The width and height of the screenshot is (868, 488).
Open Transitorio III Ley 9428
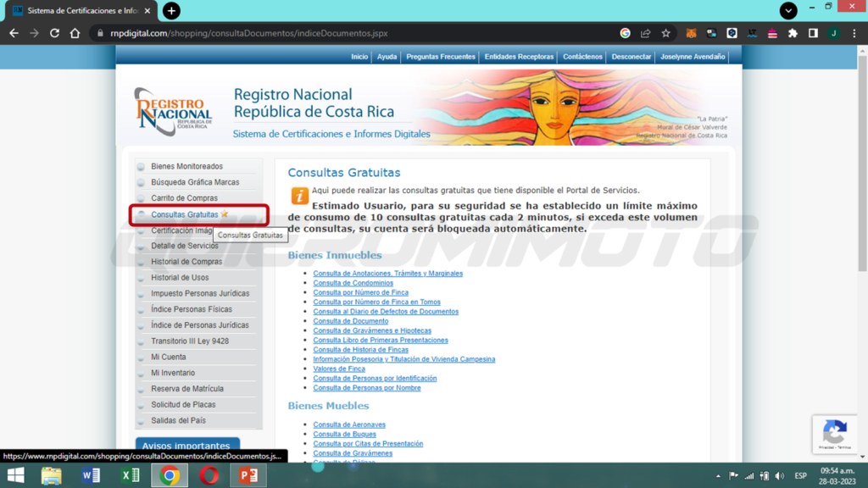tap(190, 341)
